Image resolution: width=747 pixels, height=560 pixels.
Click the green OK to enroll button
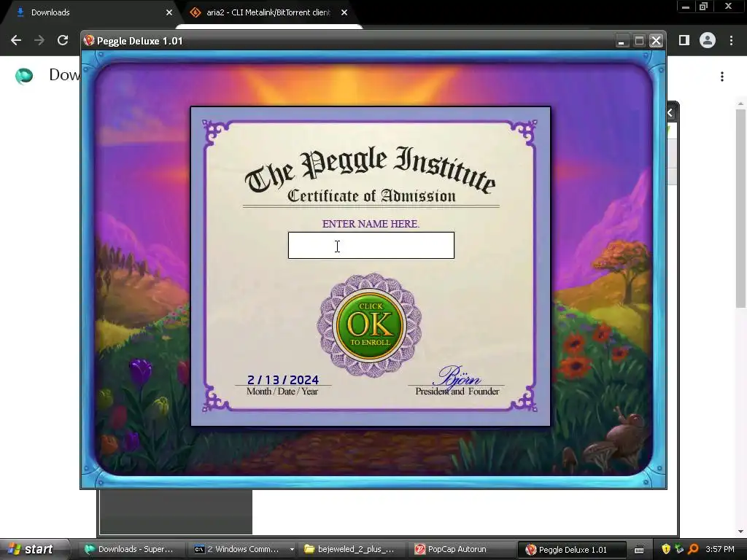370,326
